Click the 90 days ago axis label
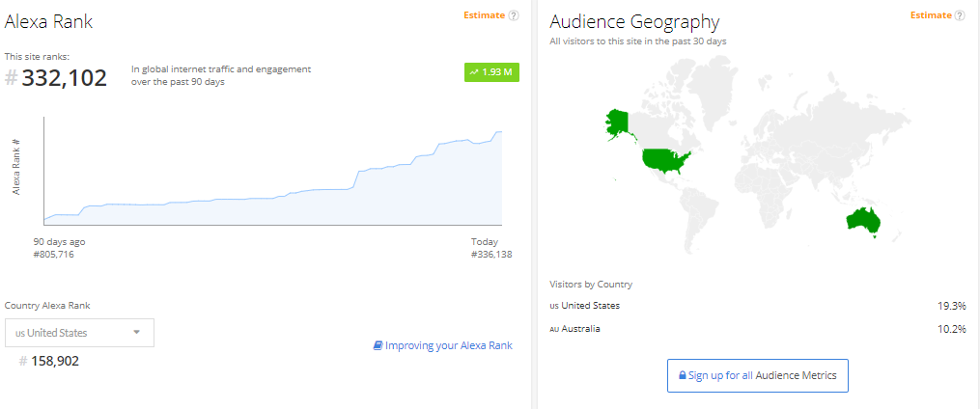The height and width of the screenshot is (409, 980). pos(59,242)
